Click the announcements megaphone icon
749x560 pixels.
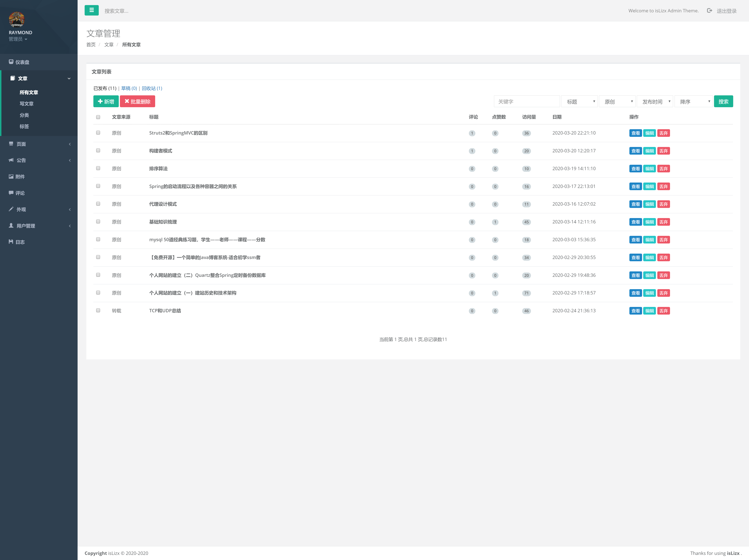pyautogui.click(x=11, y=160)
